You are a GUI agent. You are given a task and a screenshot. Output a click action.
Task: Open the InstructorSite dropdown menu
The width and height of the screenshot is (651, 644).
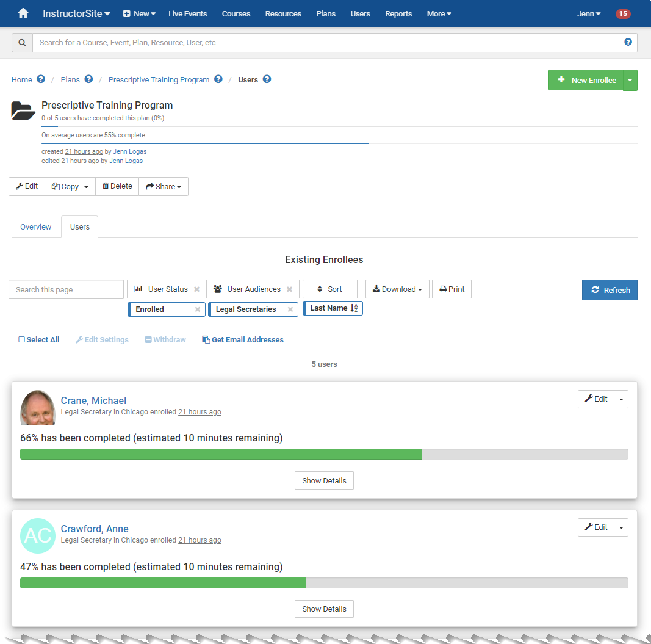pyautogui.click(x=76, y=13)
